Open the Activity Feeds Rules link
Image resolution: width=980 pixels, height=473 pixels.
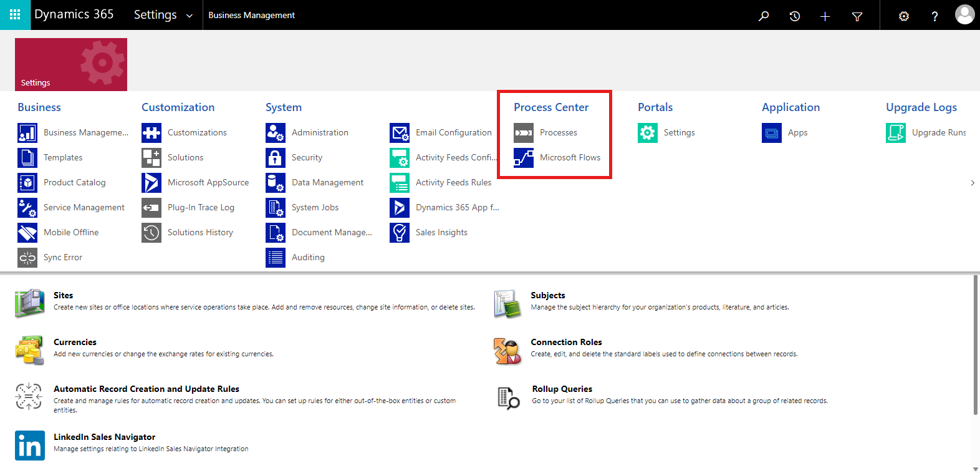click(x=454, y=183)
